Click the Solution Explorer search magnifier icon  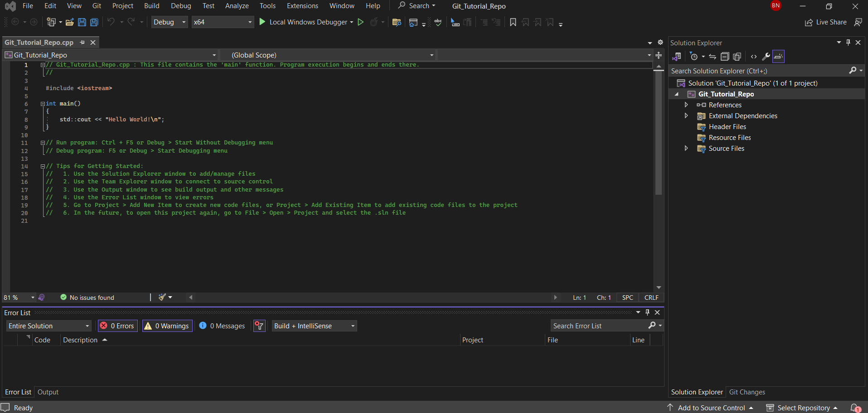click(853, 71)
